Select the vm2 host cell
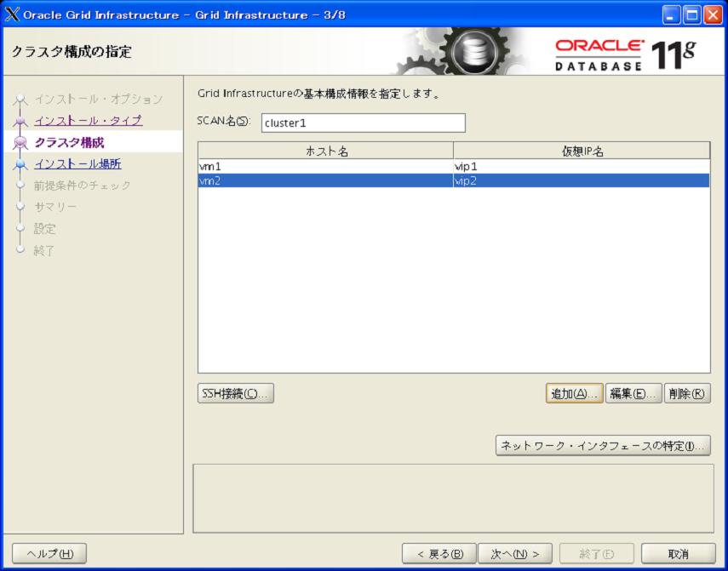 325,181
